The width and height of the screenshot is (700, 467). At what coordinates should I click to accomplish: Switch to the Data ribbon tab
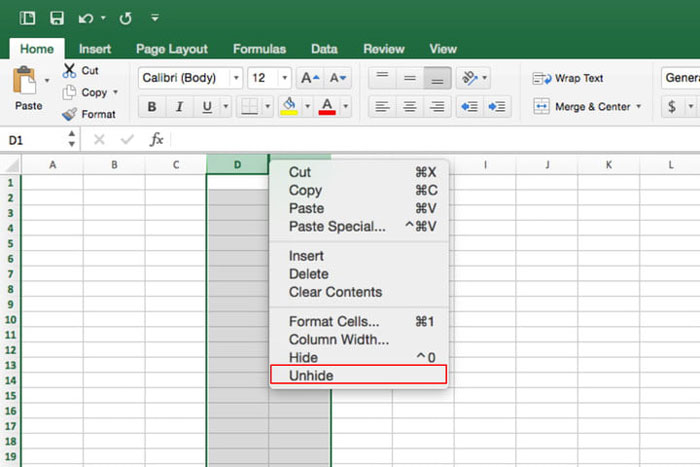tap(324, 49)
